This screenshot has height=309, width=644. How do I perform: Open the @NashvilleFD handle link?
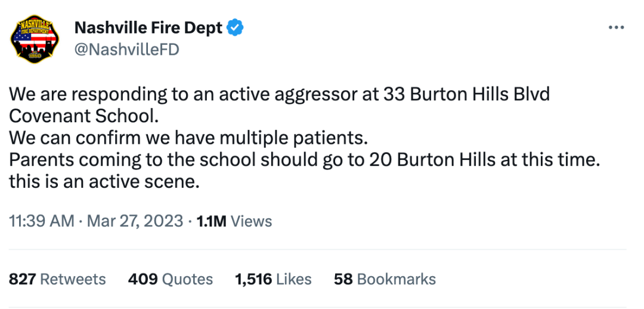[x=126, y=50]
